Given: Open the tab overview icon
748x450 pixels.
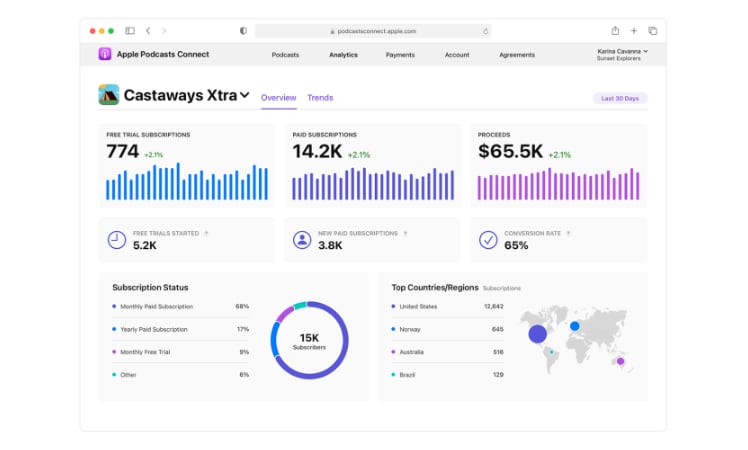Looking at the screenshot, I should (652, 31).
